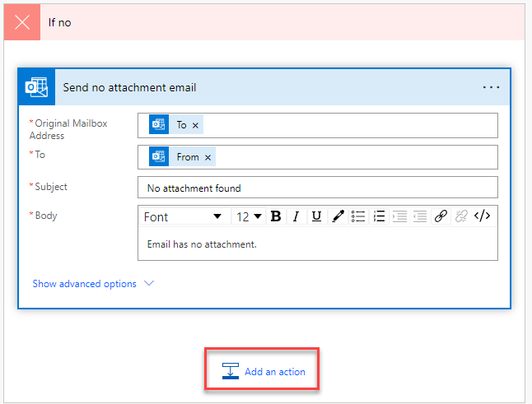Click the Add an action insert icon
This screenshot has height=404, width=532.
pyautogui.click(x=231, y=371)
